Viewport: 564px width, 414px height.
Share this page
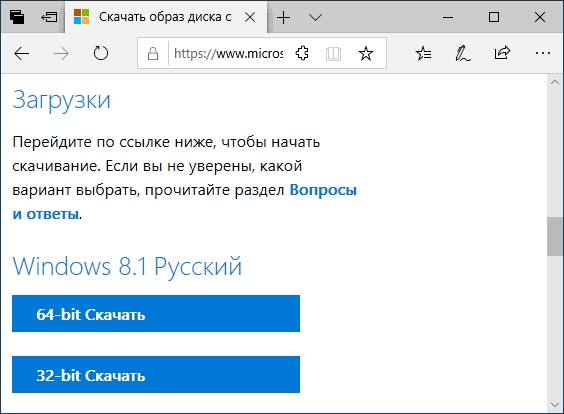502,53
